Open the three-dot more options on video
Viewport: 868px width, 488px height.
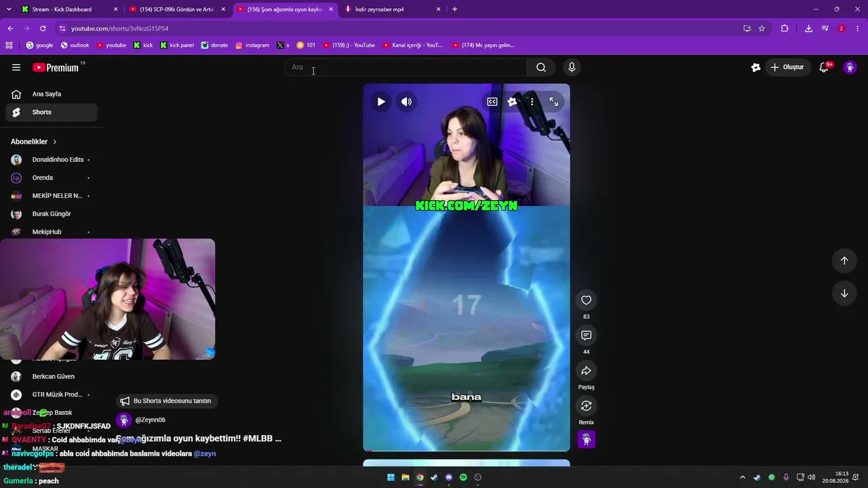pos(532,102)
